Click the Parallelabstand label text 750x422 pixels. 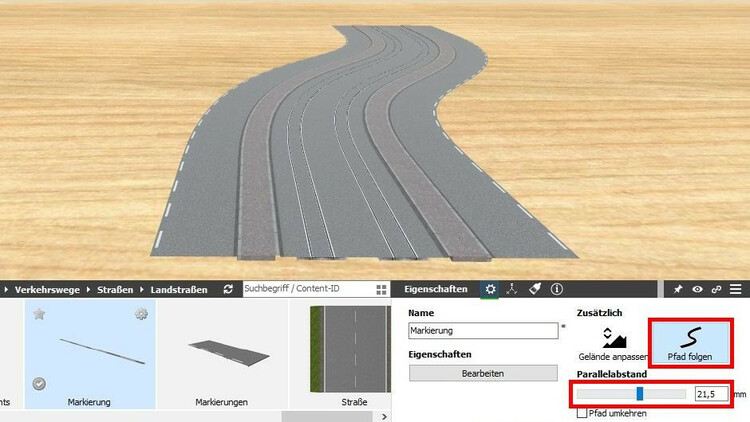pos(612,374)
